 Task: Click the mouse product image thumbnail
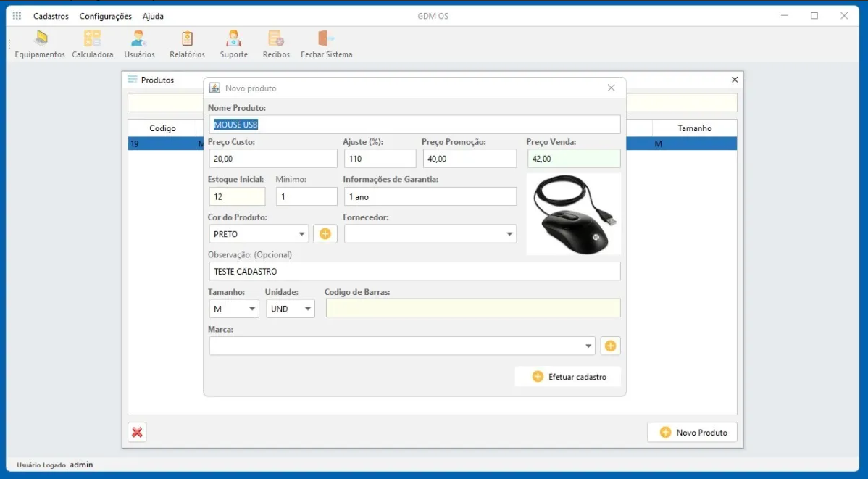coord(574,214)
